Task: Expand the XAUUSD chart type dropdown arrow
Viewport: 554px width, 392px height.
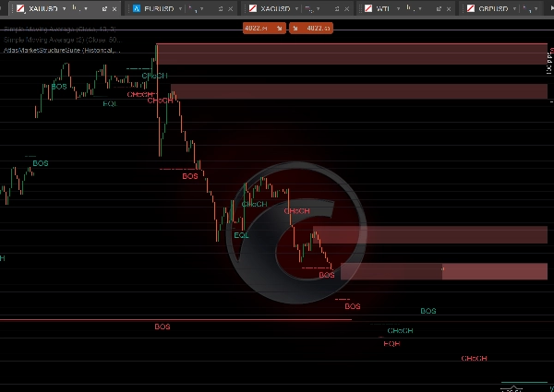Action: pyautogui.click(x=86, y=9)
